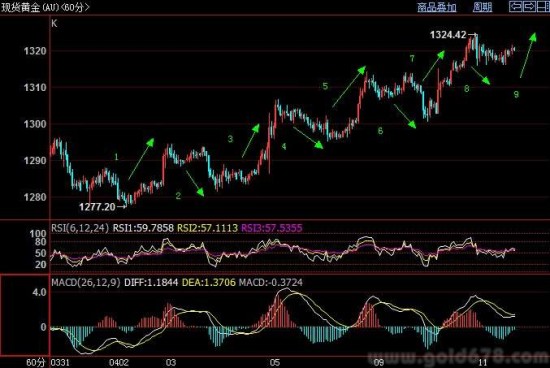
Task: Click the DEA:1.3706 yellow value
Action: tap(209, 282)
